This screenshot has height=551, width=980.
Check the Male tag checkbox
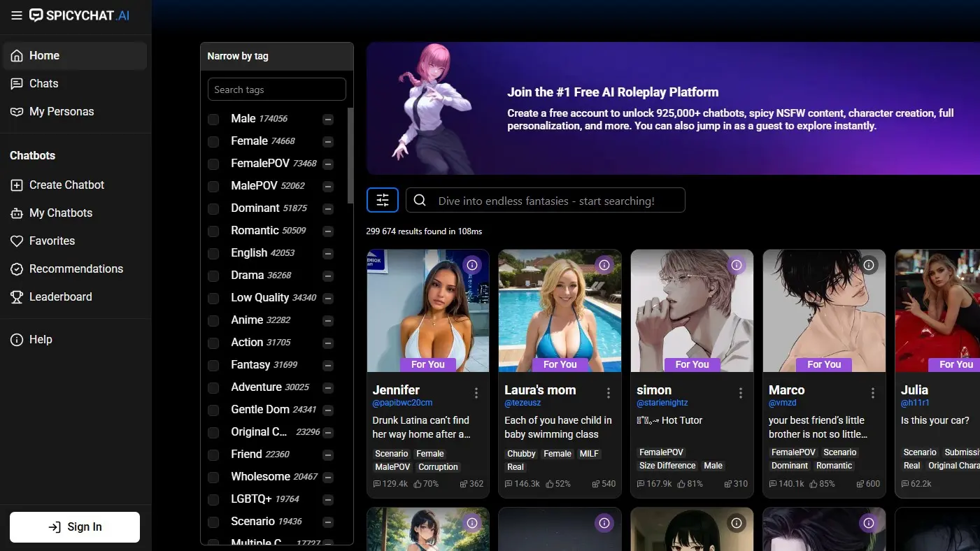213,120
